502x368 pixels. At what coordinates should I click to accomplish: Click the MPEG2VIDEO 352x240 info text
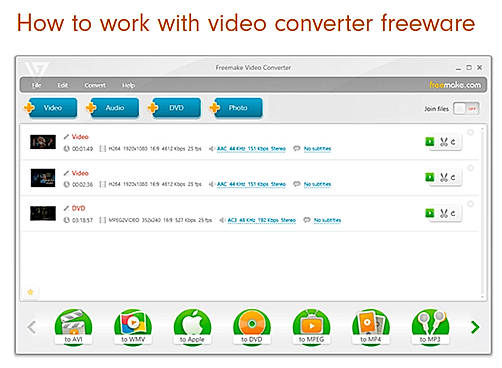[160, 220]
